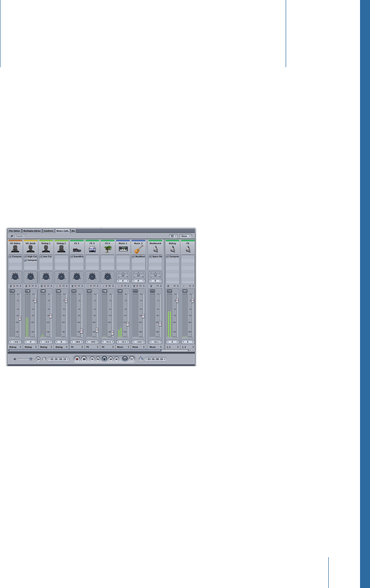
Task: Click the pan knob on Dialog 2
Action: pyautogui.click(x=61, y=276)
